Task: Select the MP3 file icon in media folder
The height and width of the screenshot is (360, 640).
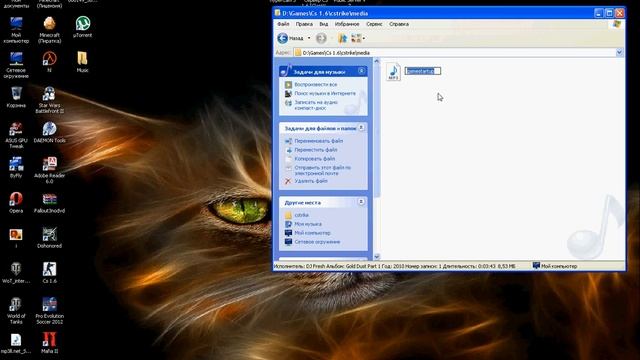Action: (393, 72)
